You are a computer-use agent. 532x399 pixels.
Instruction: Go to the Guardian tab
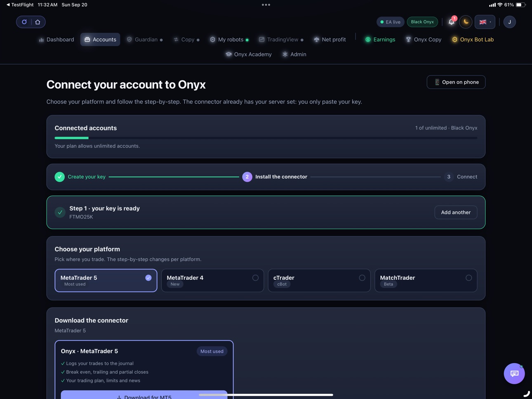coord(144,40)
